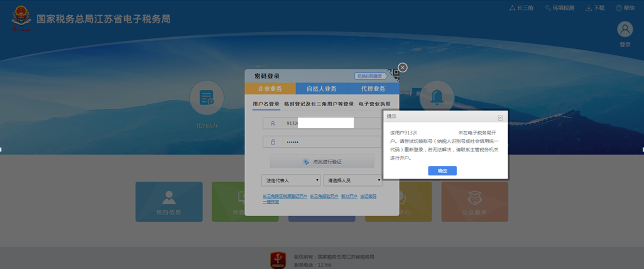Click the 确定 button in the prompt
The image size is (644, 269).
(x=442, y=171)
